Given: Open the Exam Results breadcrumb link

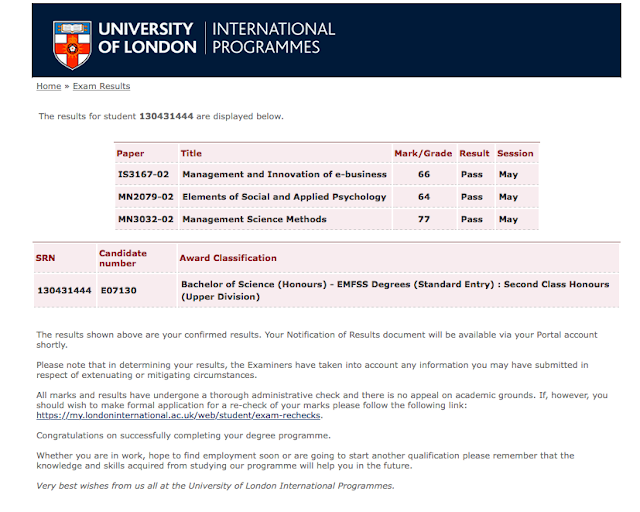Looking at the screenshot, I should pos(101,86).
